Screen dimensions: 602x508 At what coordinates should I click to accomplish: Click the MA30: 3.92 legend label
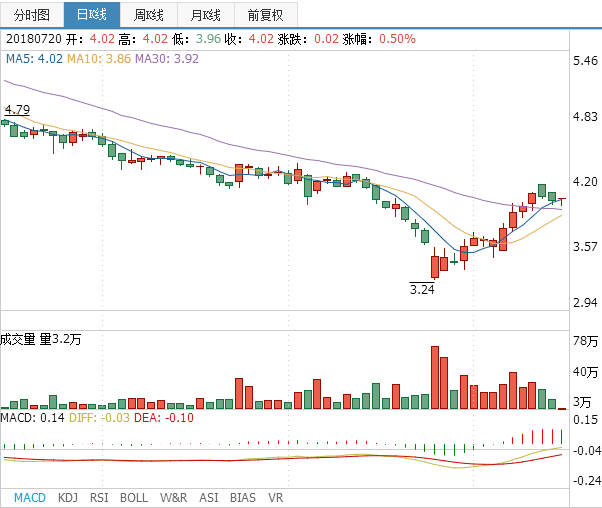(x=167, y=59)
